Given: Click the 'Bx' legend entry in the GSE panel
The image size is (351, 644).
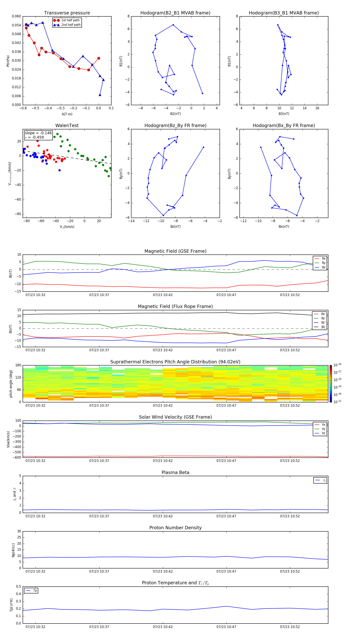Looking at the screenshot, I should (x=320, y=259).
